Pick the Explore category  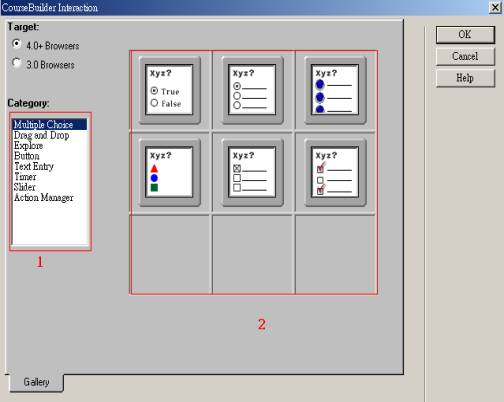pos(50,145)
